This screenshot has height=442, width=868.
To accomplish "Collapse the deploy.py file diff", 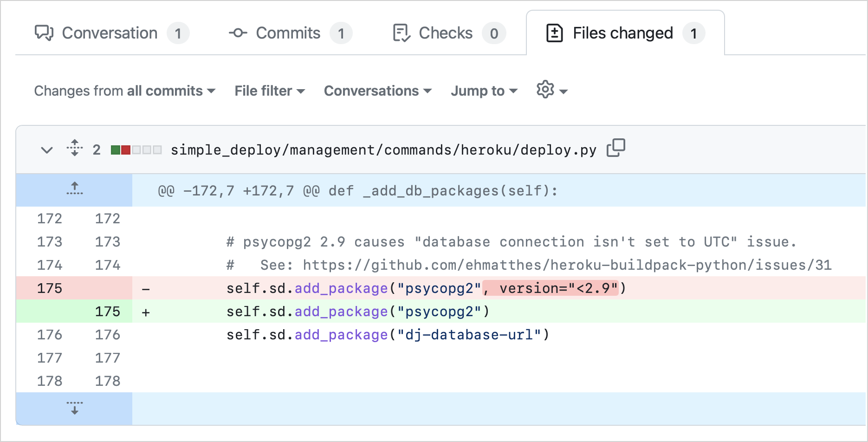I will [47, 149].
